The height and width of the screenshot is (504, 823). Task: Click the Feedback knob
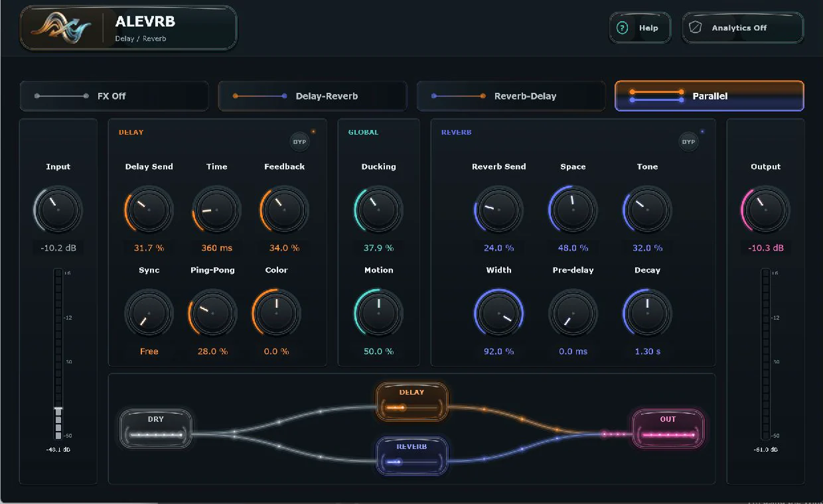(x=284, y=210)
